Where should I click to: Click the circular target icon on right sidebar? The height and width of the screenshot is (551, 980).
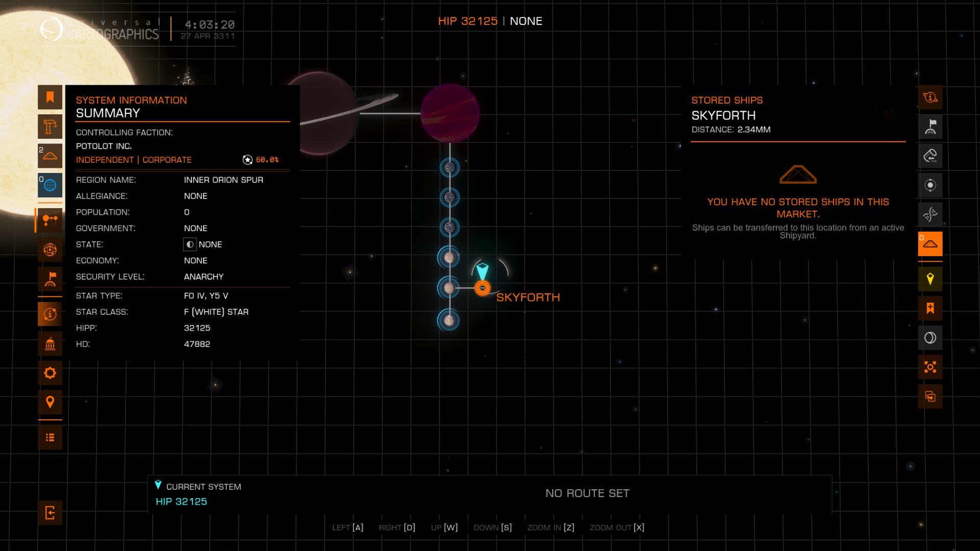pyautogui.click(x=930, y=185)
